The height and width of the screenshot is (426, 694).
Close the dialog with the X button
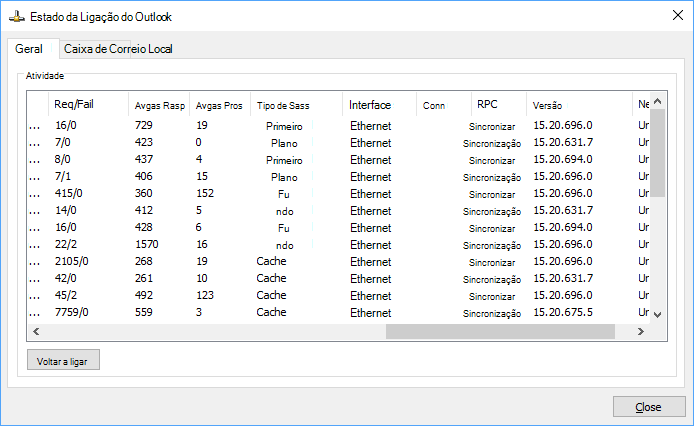[677, 15]
